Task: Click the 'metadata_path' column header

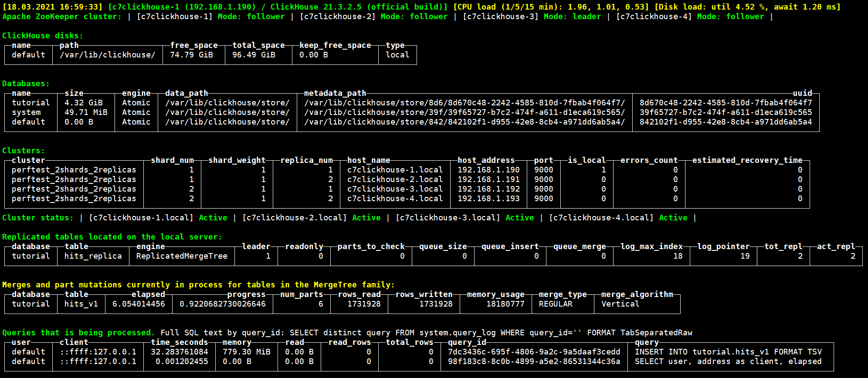Action: point(335,93)
